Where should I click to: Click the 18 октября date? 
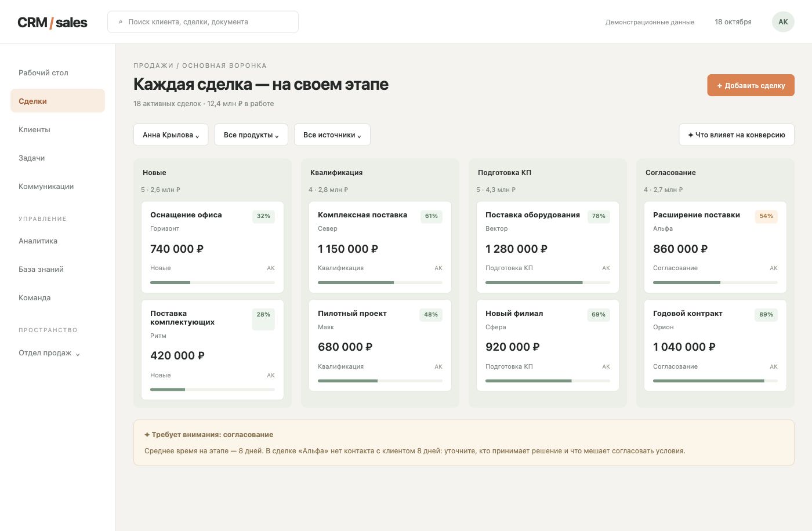coord(733,22)
